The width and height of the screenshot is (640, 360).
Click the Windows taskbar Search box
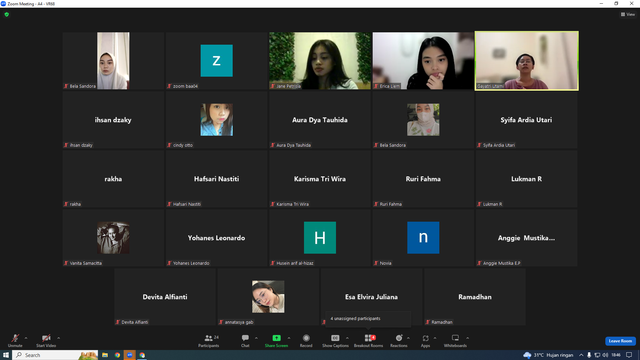pyautogui.click(x=55, y=355)
